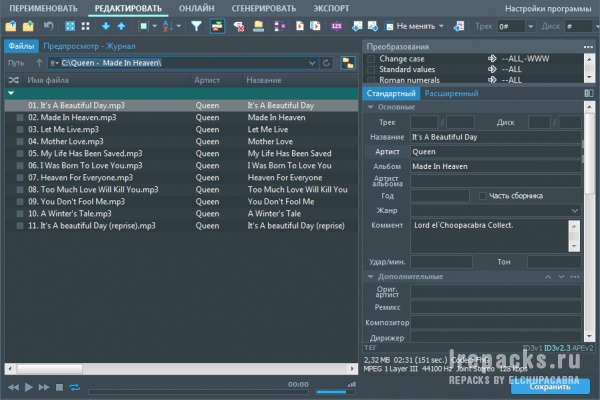Screen dimensions: 600x400
Task: Open dropdown arrow beside green mark icon
Action: (x=155, y=26)
